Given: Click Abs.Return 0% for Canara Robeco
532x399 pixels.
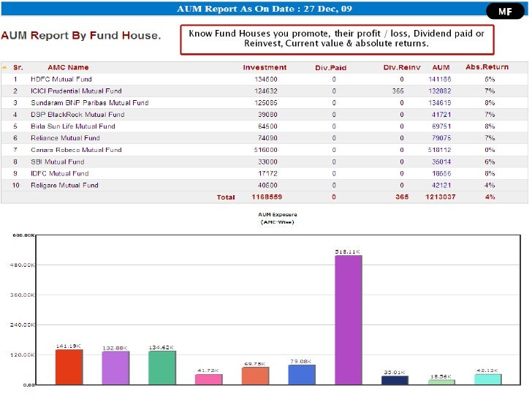Looking at the screenshot, I should coord(490,150).
